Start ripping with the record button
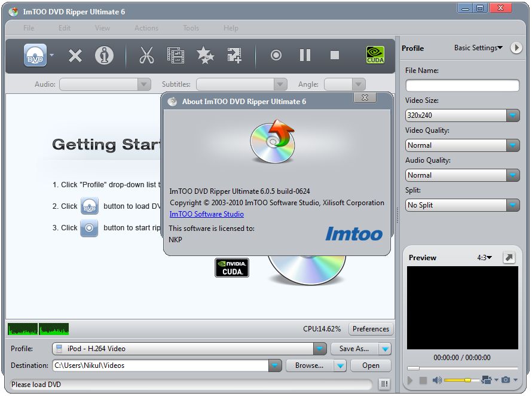Image resolution: width=532 pixels, height=396 pixels. (x=276, y=55)
